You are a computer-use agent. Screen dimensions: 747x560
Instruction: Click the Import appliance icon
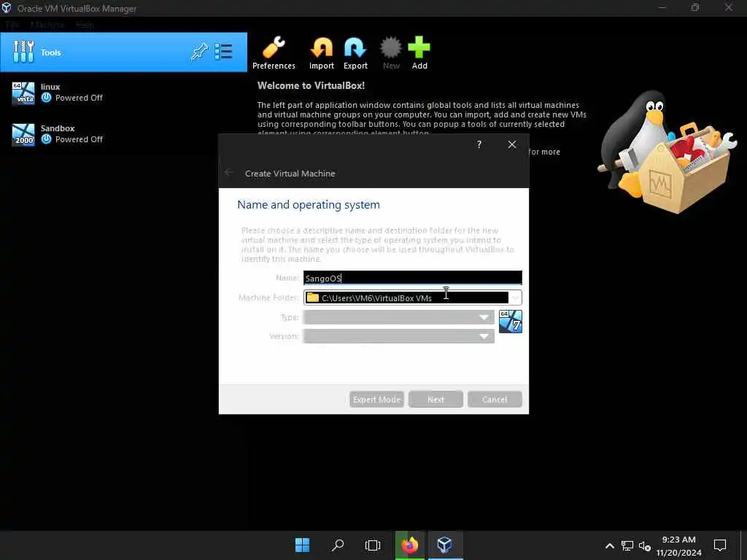[x=322, y=52]
